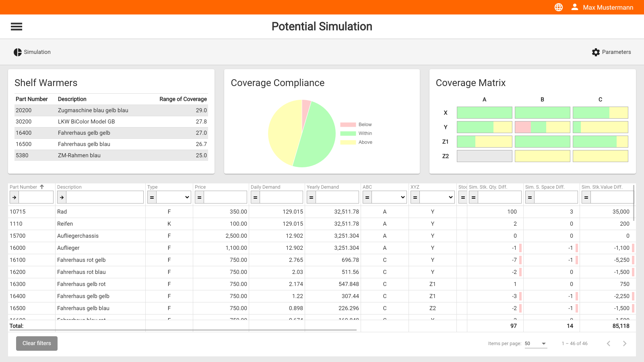Screen dimensions: 644x362
Task: Open the Items per page dropdown
Action: (x=536, y=343)
